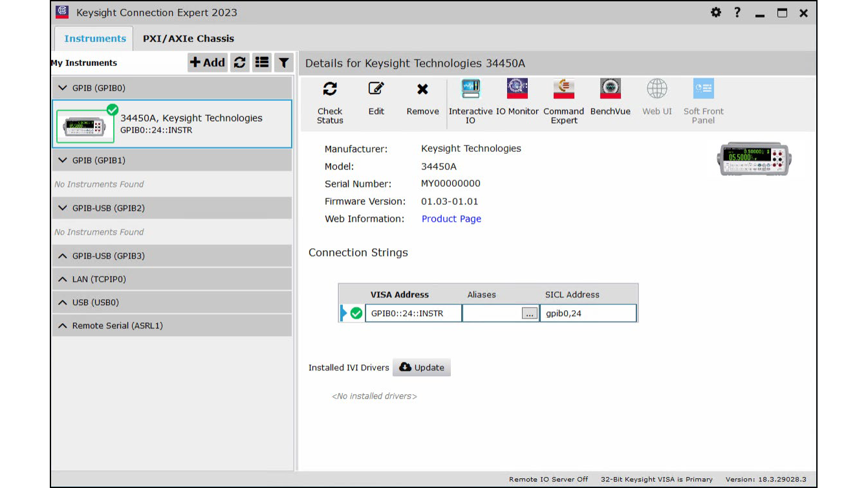This screenshot has width=868, height=488.
Task: Collapse the GPIB (GPIB0) group
Action: pyautogui.click(x=63, y=87)
